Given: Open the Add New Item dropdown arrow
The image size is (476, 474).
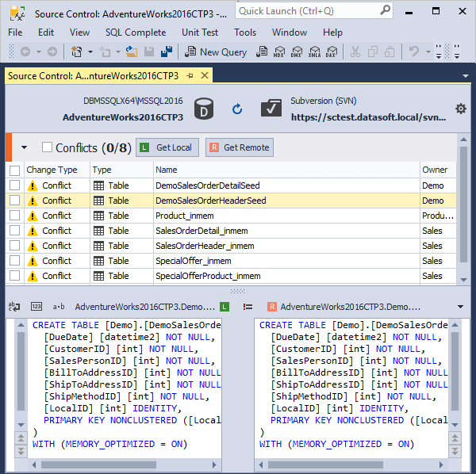Looking at the screenshot, I should point(118,52).
